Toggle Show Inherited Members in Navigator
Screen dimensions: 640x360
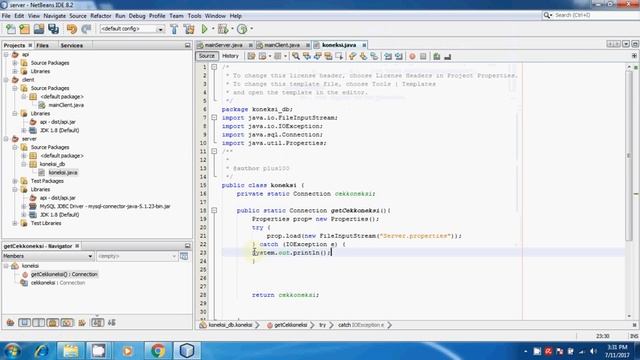pos(10,322)
